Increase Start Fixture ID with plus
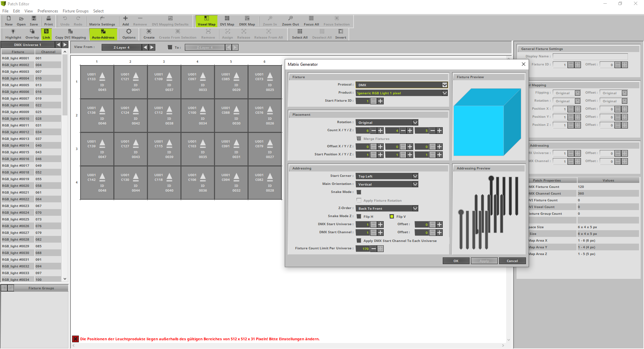This screenshot has height=349, width=644. tap(380, 101)
